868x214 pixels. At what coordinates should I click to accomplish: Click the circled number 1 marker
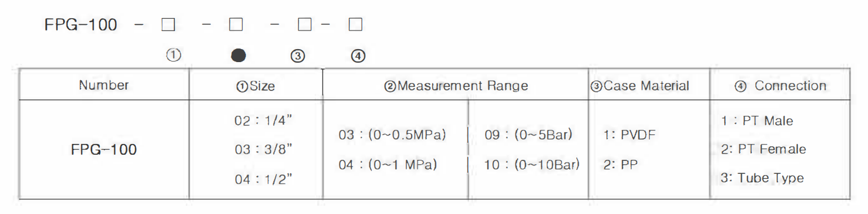173,55
